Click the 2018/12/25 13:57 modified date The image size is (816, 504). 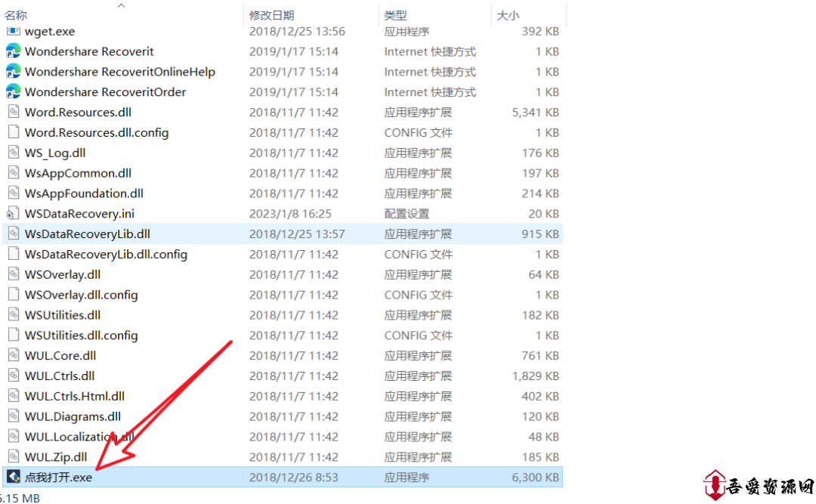pyautogui.click(x=297, y=234)
